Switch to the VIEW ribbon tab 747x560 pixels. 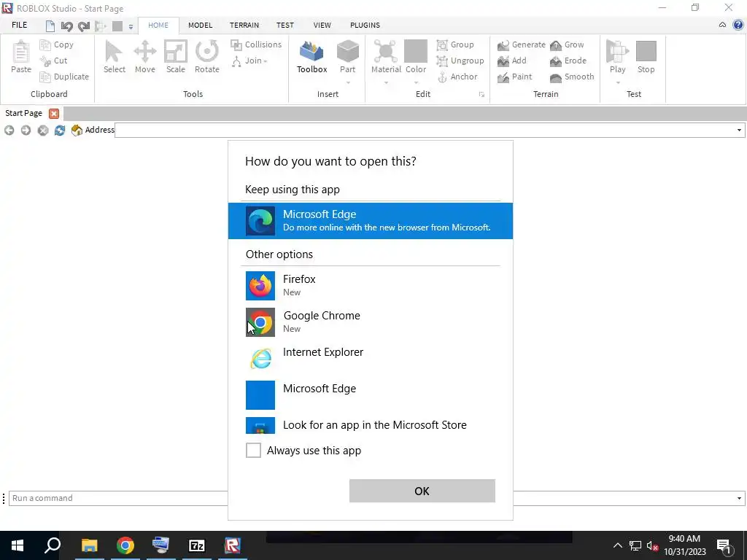pos(322,26)
